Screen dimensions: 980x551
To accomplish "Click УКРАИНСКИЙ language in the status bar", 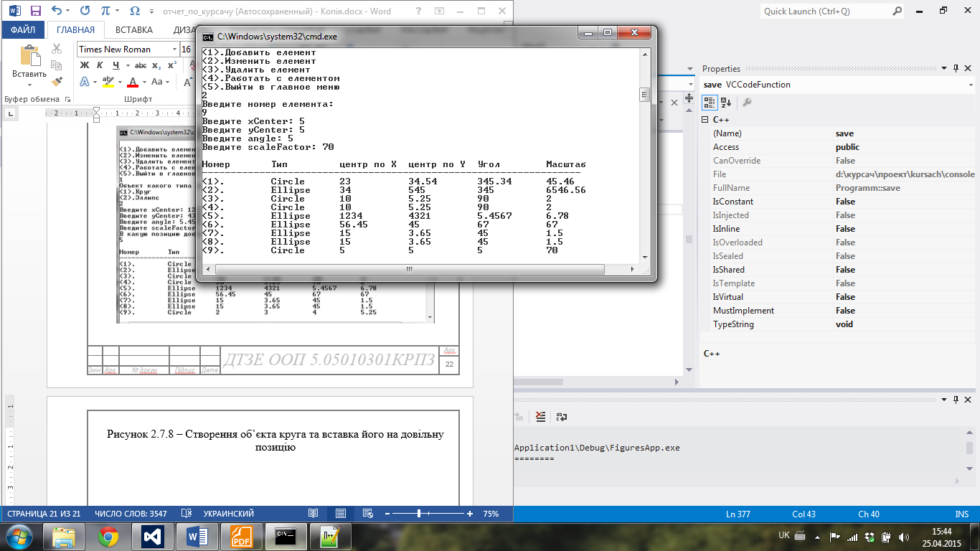I will 229,514.
